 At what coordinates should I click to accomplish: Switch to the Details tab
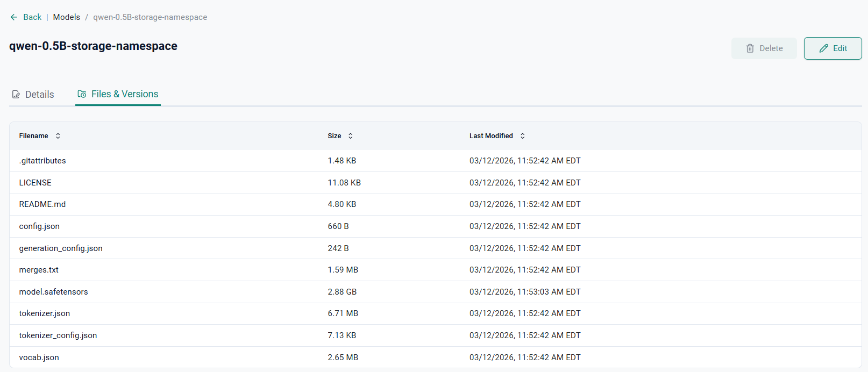(x=39, y=95)
